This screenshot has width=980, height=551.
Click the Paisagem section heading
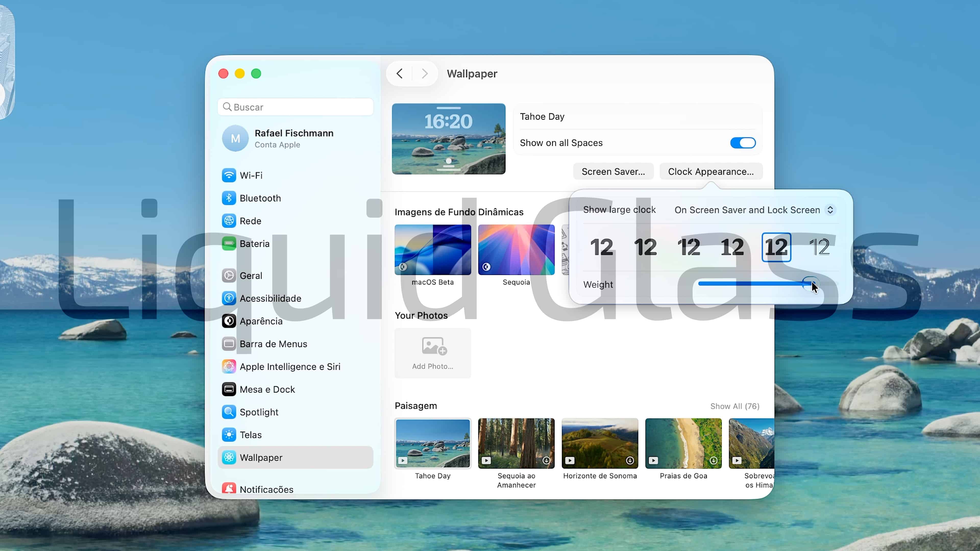pyautogui.click(x=416, y=406)
